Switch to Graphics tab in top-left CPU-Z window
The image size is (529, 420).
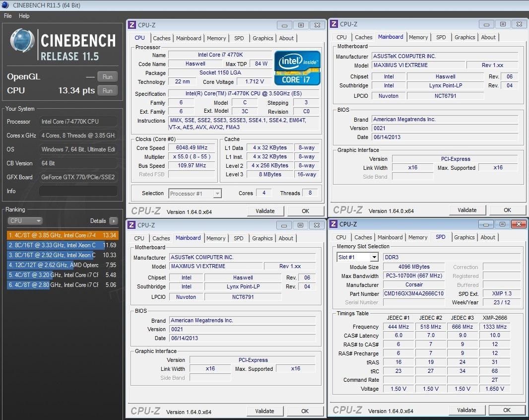263,38
